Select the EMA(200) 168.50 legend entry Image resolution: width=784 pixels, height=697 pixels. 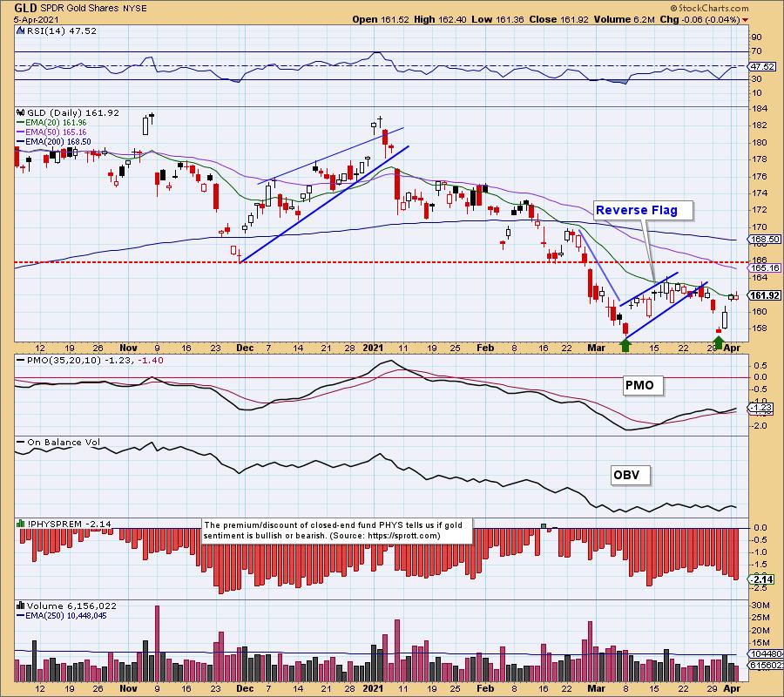(x=54, y=141)
